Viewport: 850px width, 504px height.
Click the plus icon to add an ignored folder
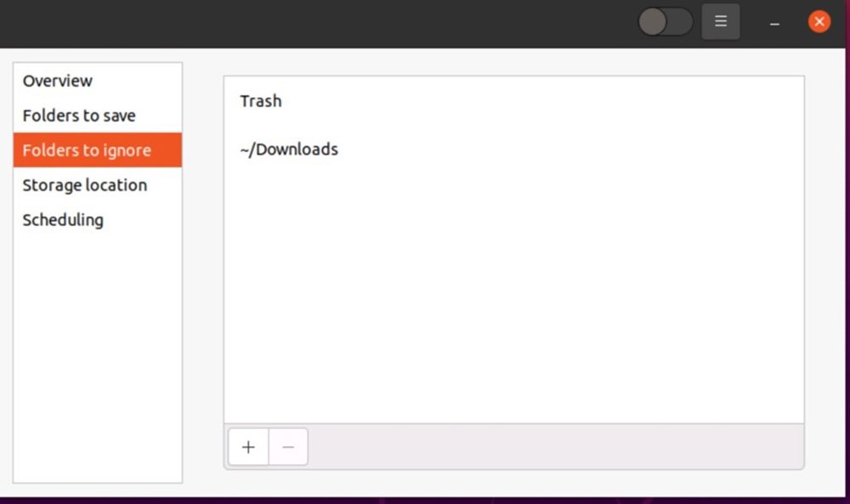(247, 446)
